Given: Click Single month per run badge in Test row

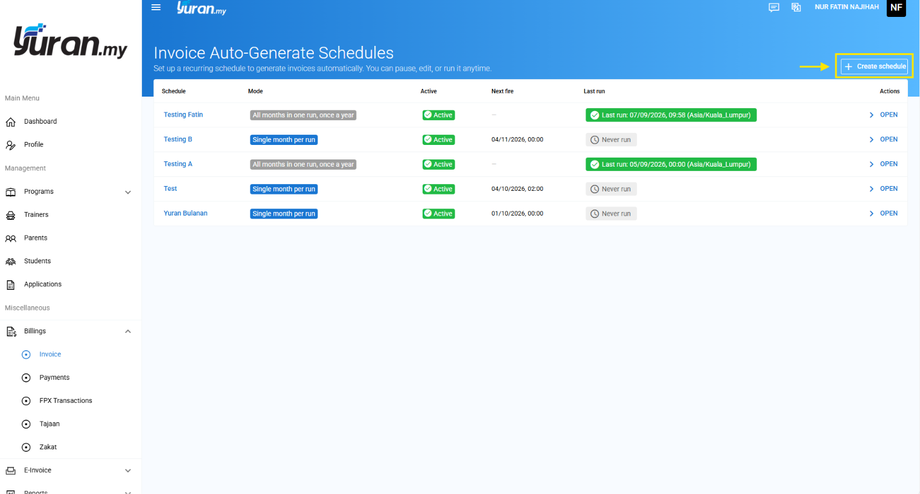Looking at the screenshot, I should 283,189.
